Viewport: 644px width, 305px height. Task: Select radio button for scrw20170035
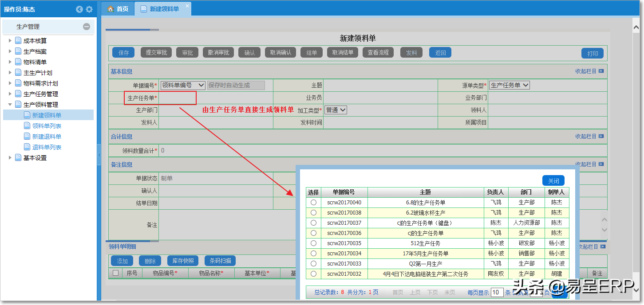[x=313, y=243]
